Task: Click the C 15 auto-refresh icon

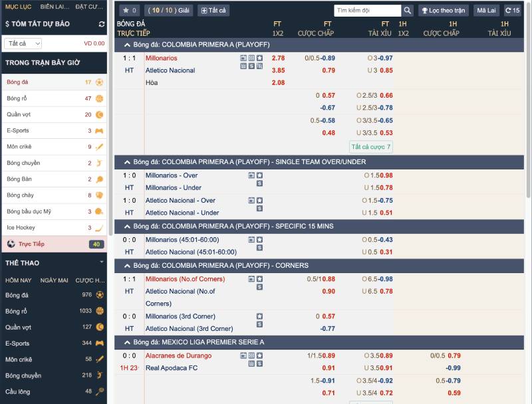Action: point(513,10)
